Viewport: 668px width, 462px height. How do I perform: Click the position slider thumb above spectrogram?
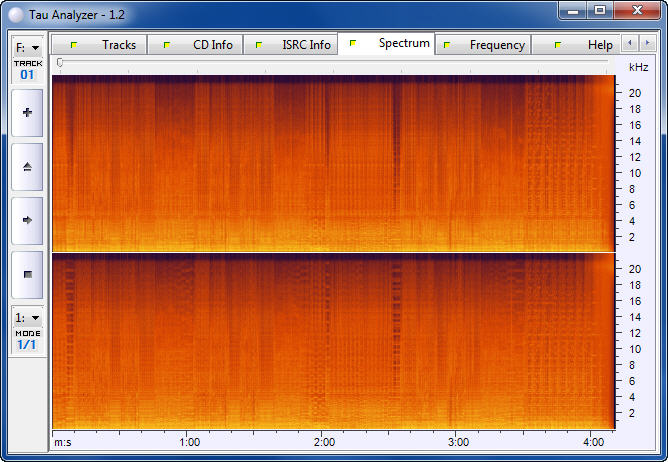click(60, 63)
